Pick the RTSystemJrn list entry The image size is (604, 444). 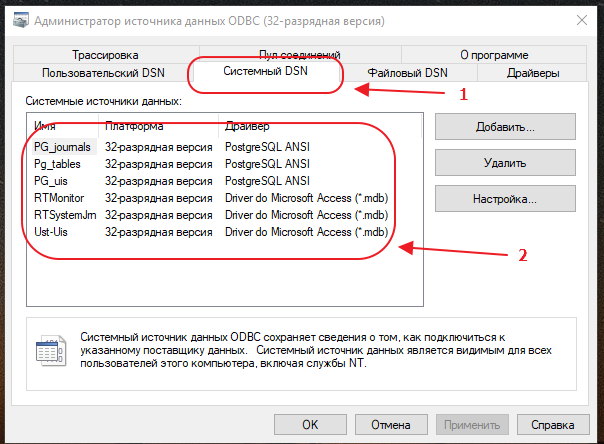64,214
